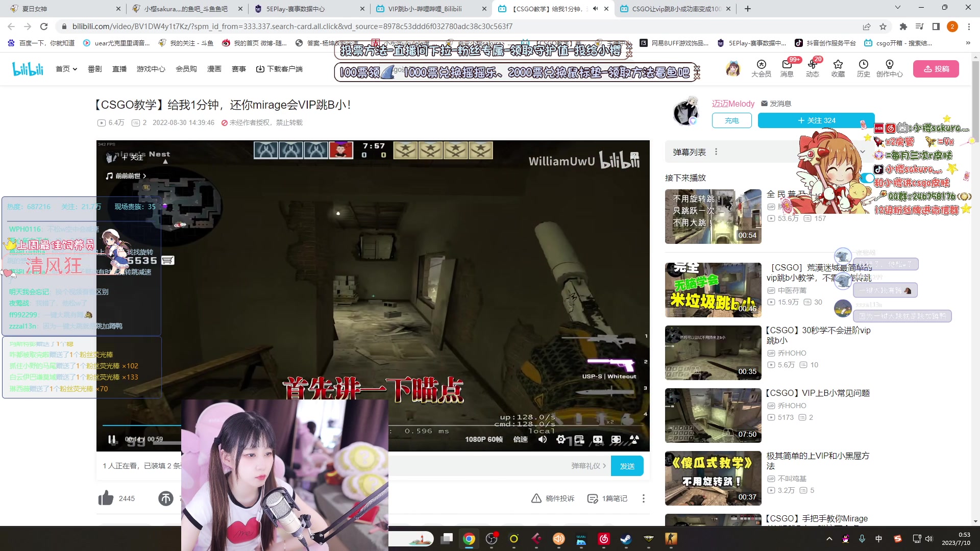Open 创作中心 lightbulb icon

(889, 68)
